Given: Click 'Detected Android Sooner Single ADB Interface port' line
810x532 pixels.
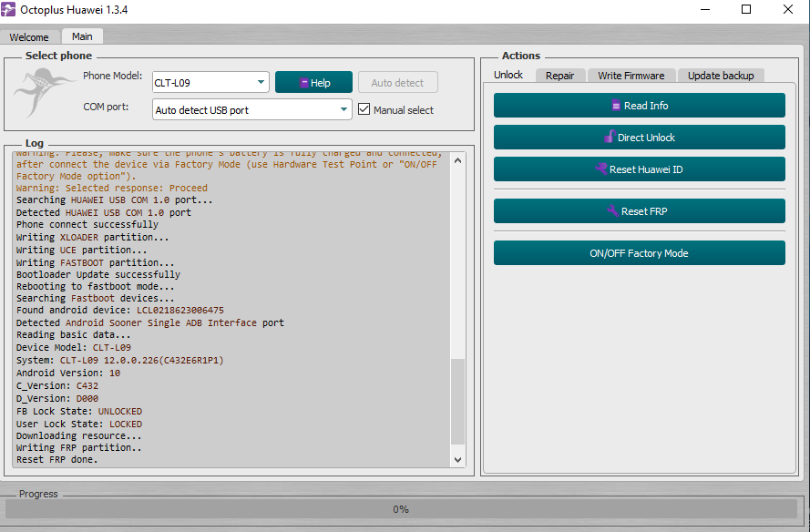Looking at the screenshot, I should tap(149, 322).
